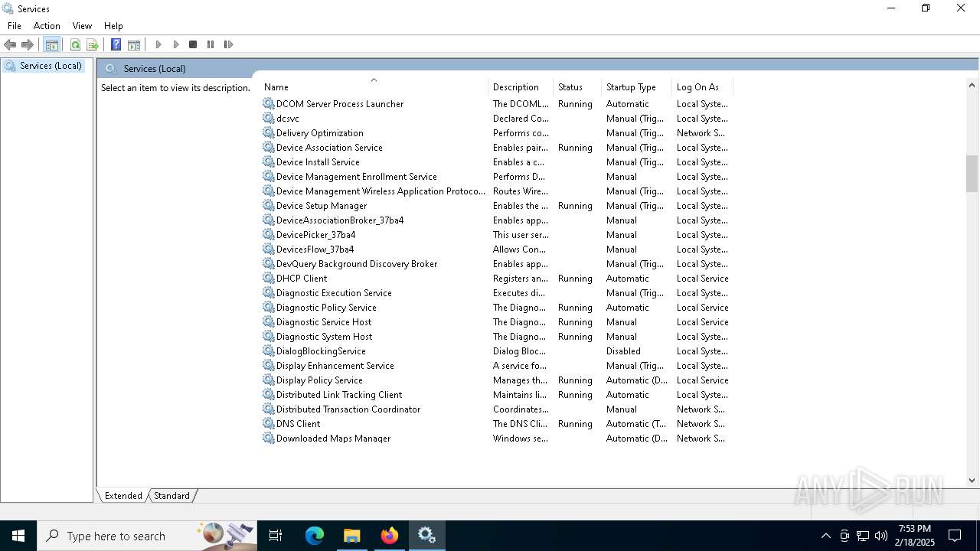The width and height of the screenshot is (980, 551).
Task: Open the notification center icon
Action: pyautogui.click(x=955, y=536)
